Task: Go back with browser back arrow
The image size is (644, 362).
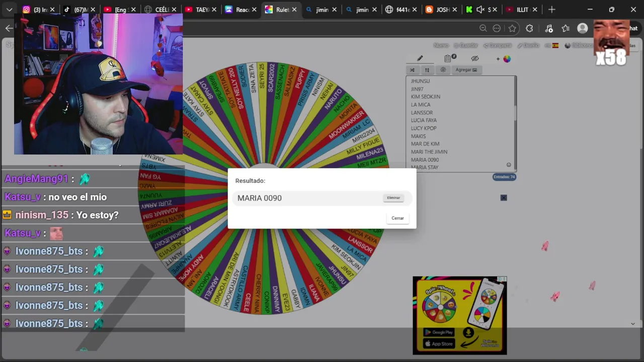Action: 9,28
